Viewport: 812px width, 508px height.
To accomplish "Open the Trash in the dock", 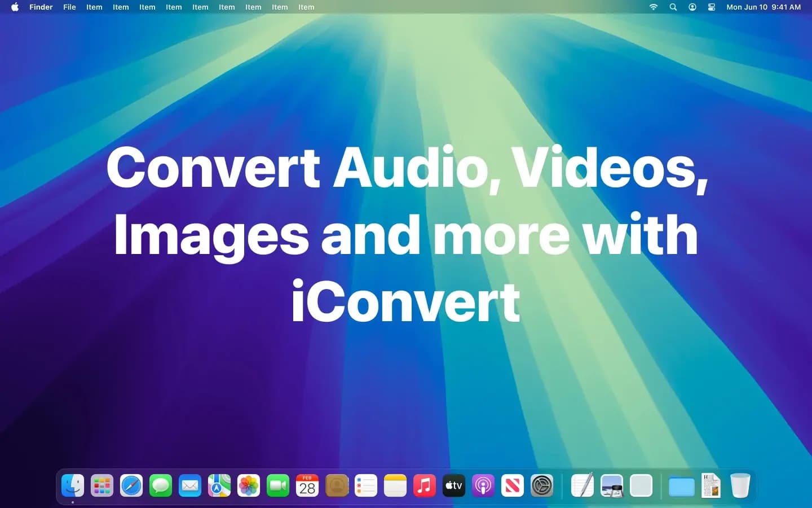I will click(740, 485).
